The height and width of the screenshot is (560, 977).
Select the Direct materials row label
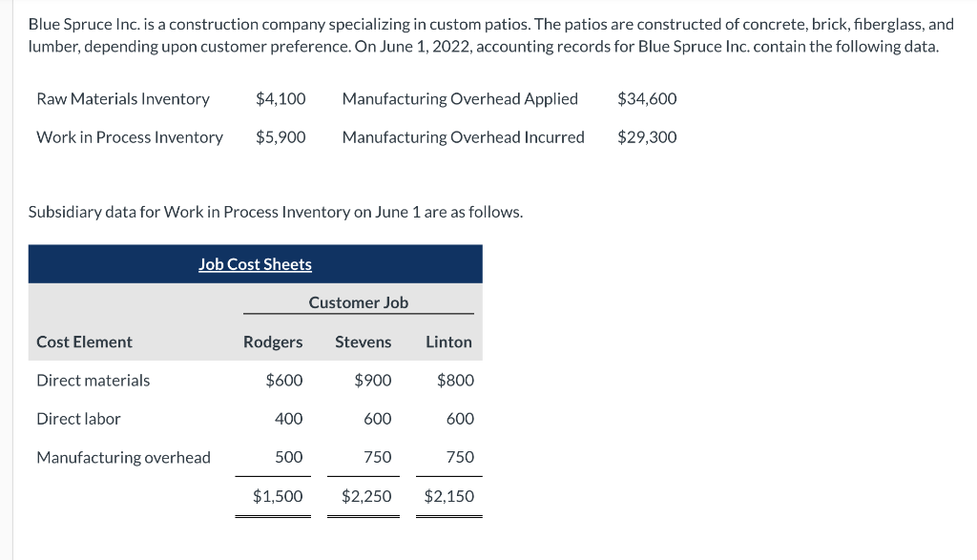(93, 381)
